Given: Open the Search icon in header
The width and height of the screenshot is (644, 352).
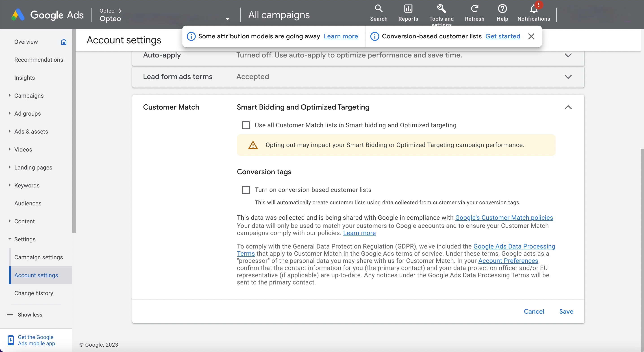Looking at the screenshot, I should (379, 9).
